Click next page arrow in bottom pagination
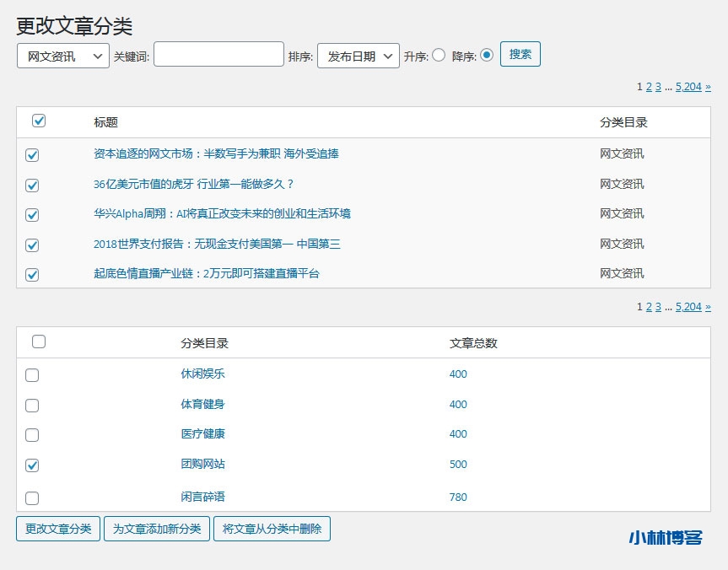This screenshot has height=570, width=728. pos(708,307)
